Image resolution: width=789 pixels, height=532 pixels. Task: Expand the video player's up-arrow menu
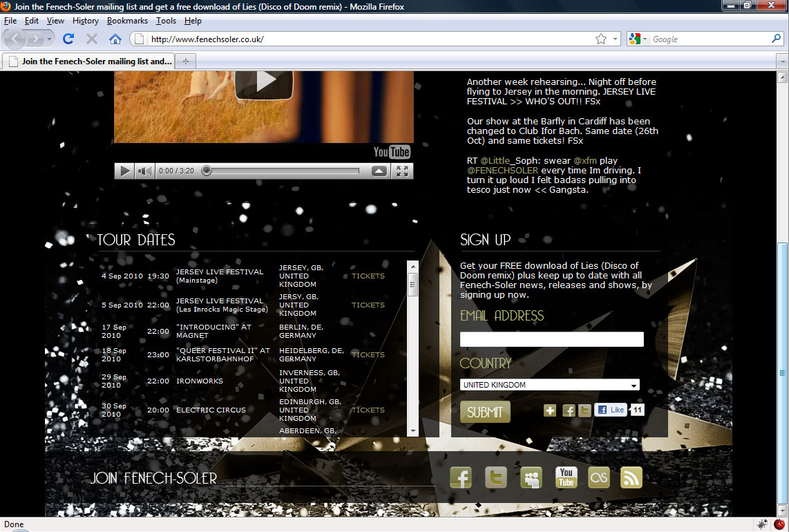[x=379, y=171]
